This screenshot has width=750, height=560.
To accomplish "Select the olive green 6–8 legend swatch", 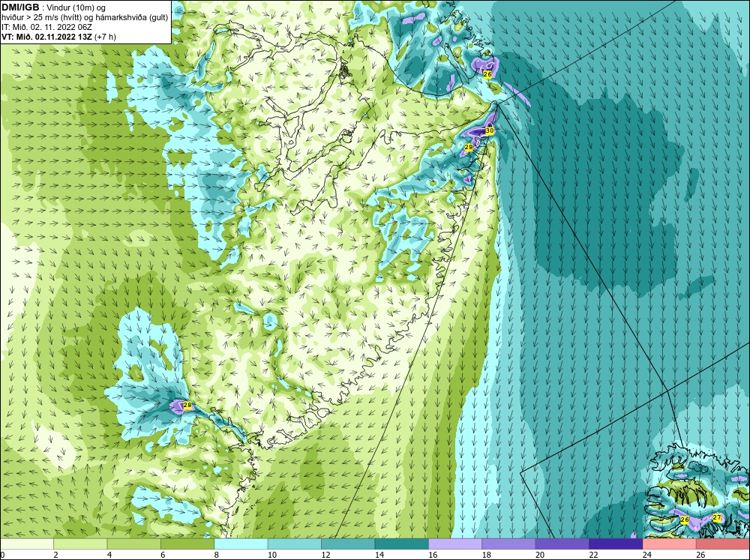I will tap(187, 544).
